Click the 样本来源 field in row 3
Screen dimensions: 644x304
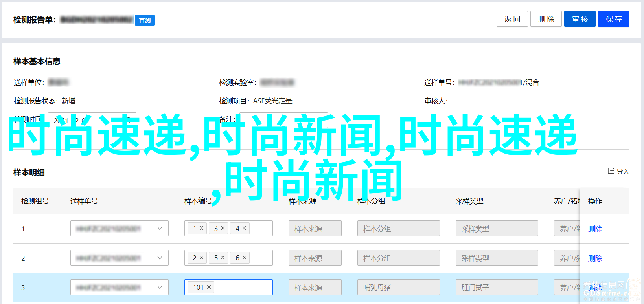coord(315,287)
